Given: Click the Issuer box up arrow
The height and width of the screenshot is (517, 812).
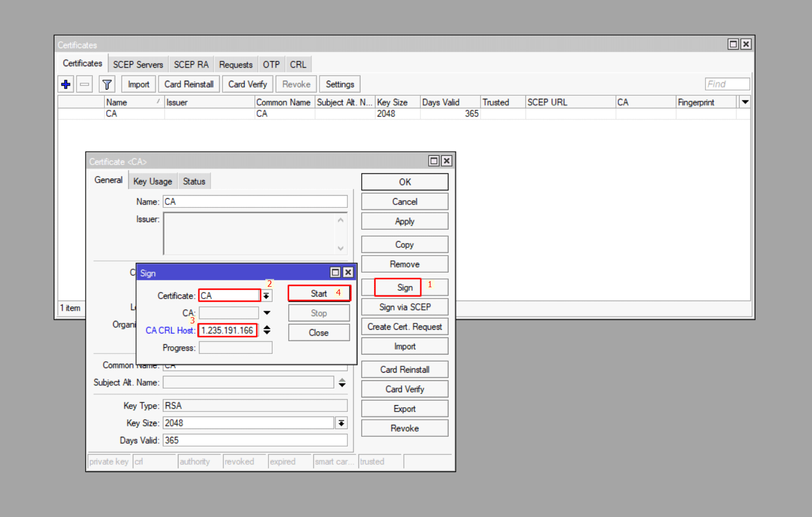Looking at the screenshot, I should 340,220.
